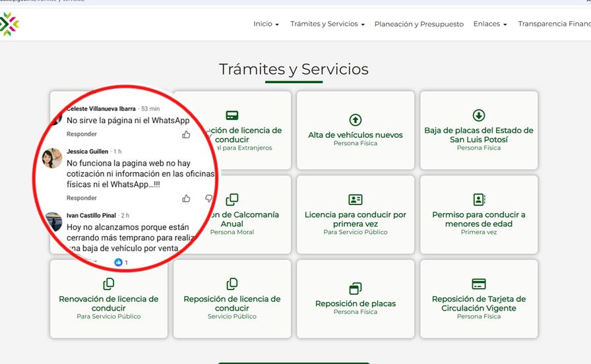The height and width of the screenshot is (364, 591).
Task: Open Jessica Guillen's profile picture
Action: (52, 158)
